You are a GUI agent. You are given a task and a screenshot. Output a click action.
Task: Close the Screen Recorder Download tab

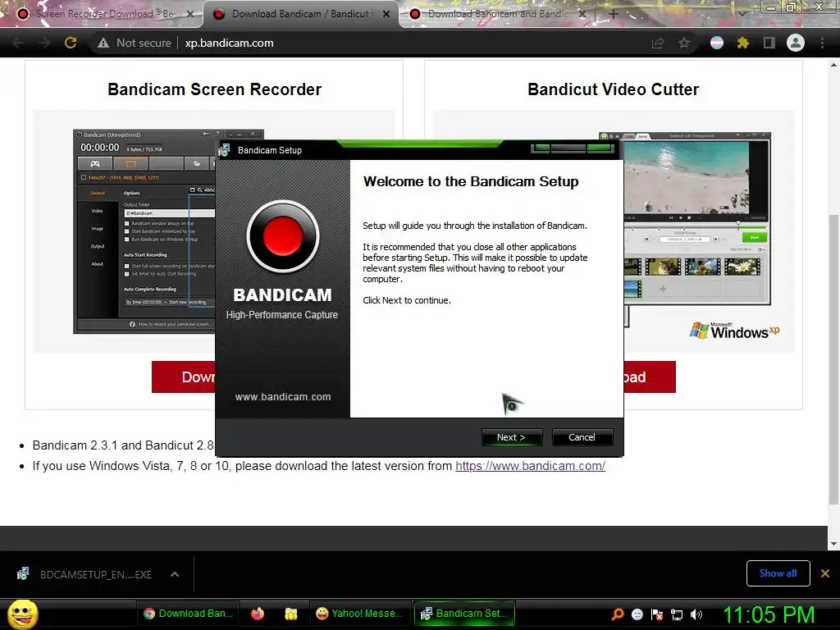click(x=190, y=14)
